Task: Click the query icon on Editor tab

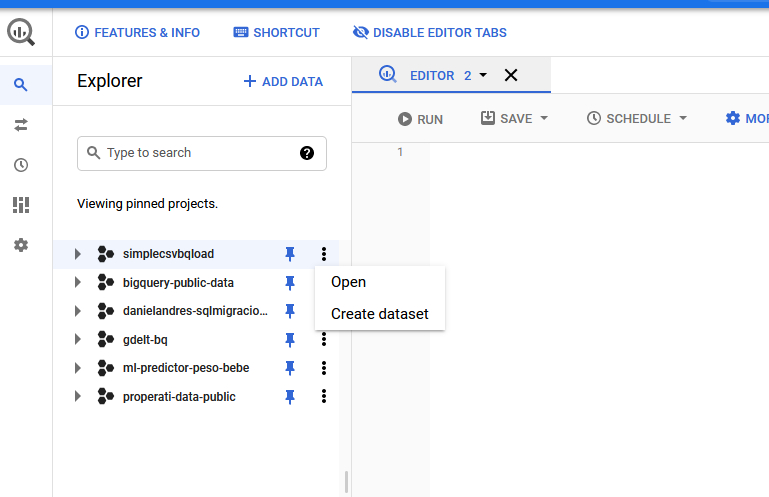Action: pos(387,75)
